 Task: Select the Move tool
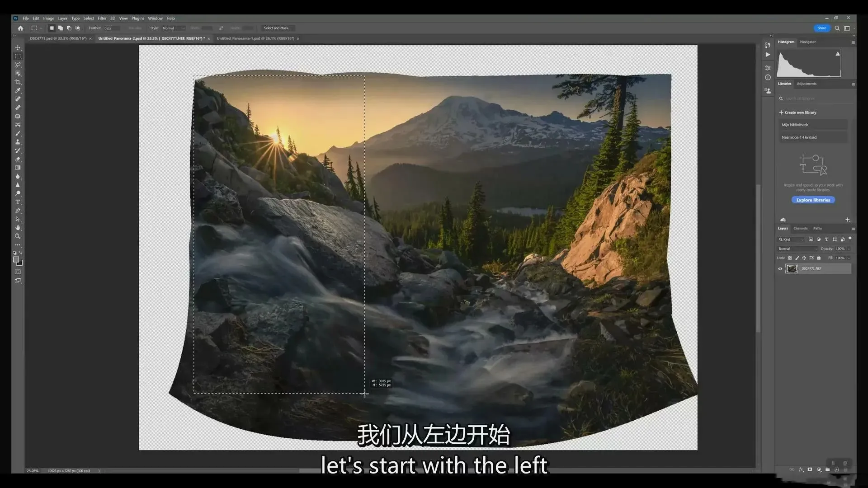click(x=18, y=48)
